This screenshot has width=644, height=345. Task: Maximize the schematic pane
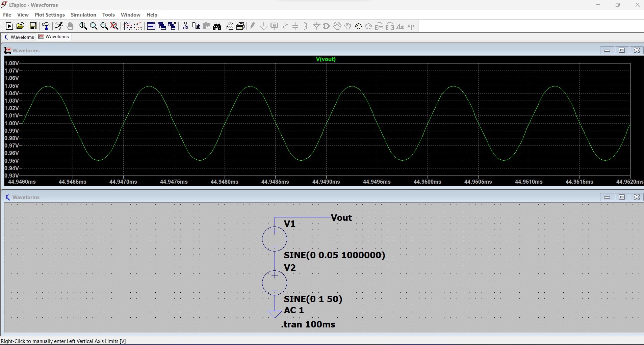click(x=622, y=197)
